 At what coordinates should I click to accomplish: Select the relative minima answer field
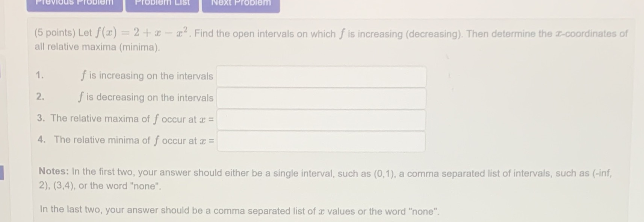[x=322, y=142]
